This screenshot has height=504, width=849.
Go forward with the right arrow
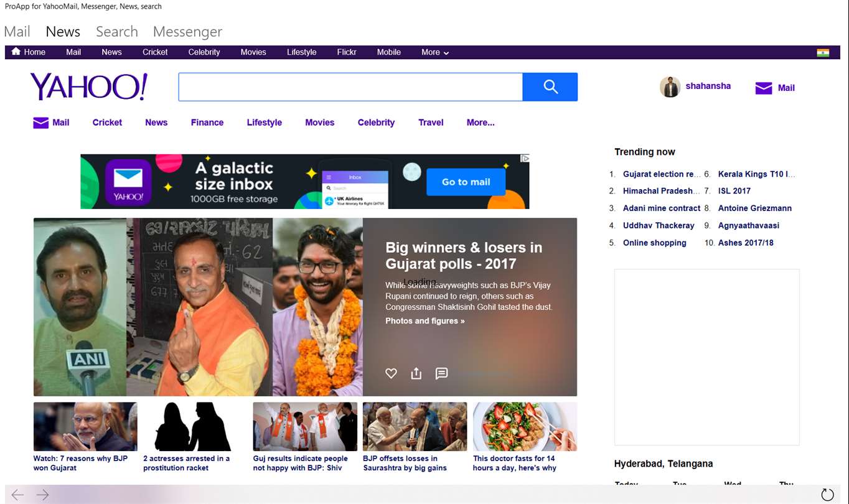click(42, 495)
